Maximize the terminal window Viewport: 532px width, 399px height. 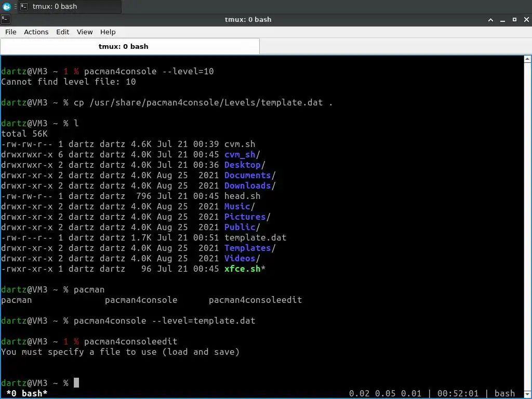(514, 20)
